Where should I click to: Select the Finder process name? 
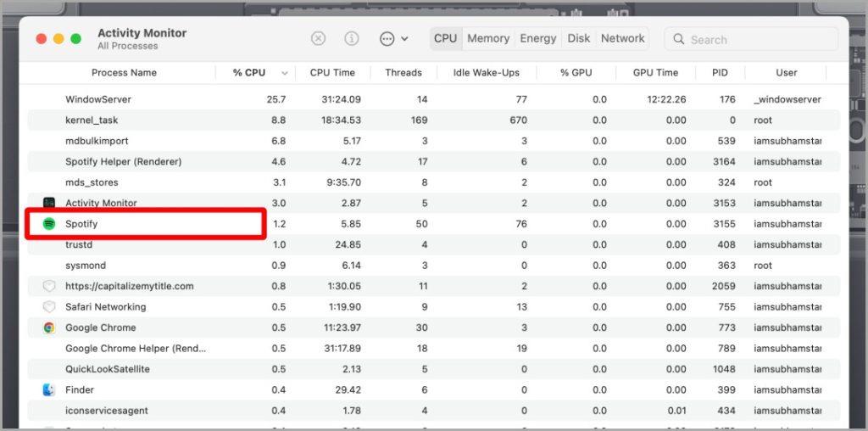[80, 390]
